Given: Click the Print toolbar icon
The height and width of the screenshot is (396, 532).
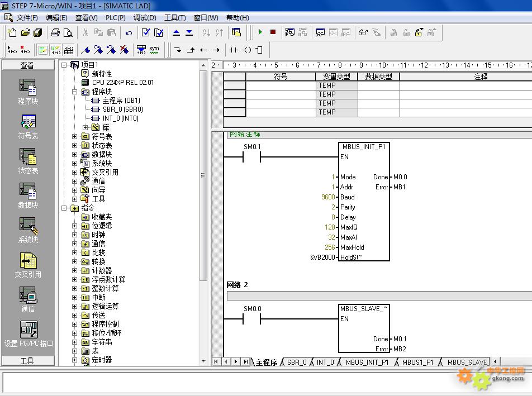Looking at the screenshot, I should pyautogui.click(x=55, y=32).
